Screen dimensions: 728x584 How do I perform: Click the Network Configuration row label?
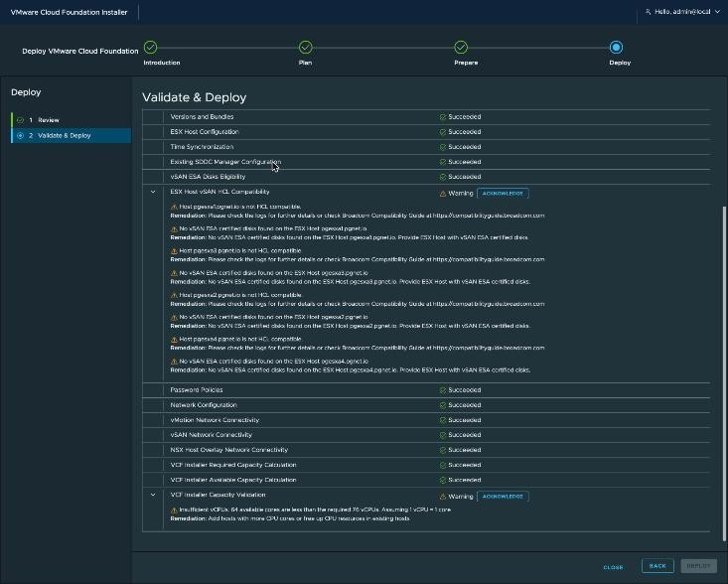pyautogui.click(x=204, y=405)
